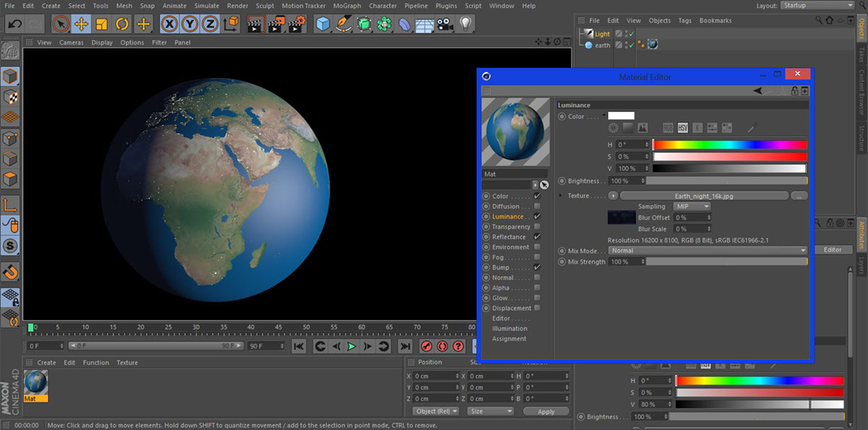Select the spline Pen tool
The width and height of the screenshot is (868, 430).
(x=343, y=24)
